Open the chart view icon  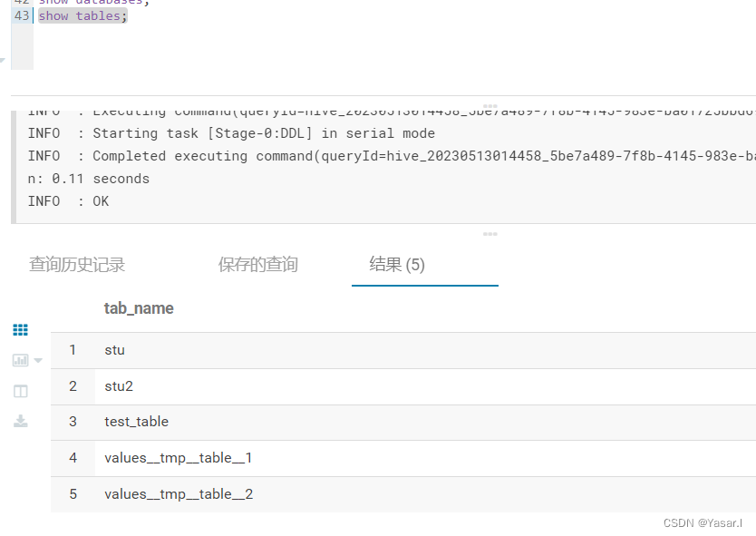(x=20, y=360)
